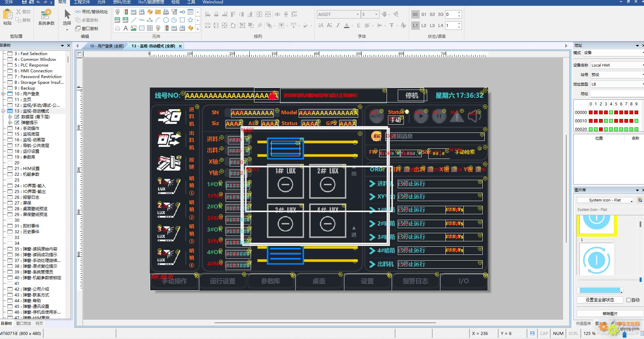Screen dimensions: 644x339
Task: Click the font color A icon
Action: point(346,26)
